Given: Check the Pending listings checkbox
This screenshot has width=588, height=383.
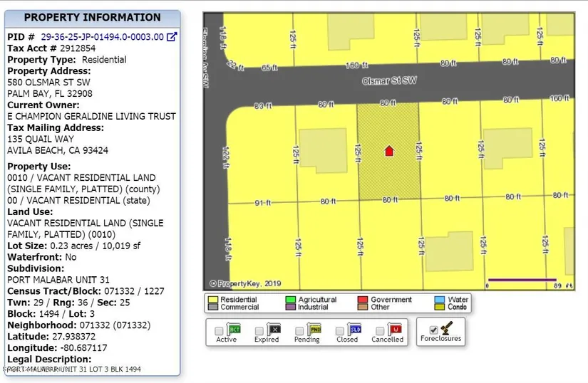Looking at the screenshot, I should coord(300,331).
